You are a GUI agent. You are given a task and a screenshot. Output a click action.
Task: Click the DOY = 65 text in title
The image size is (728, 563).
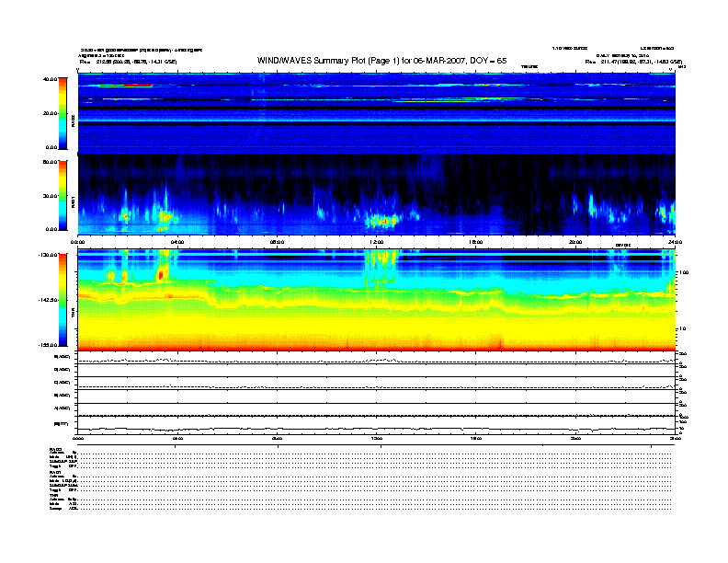pyautogui.click(x=488, y=61)
